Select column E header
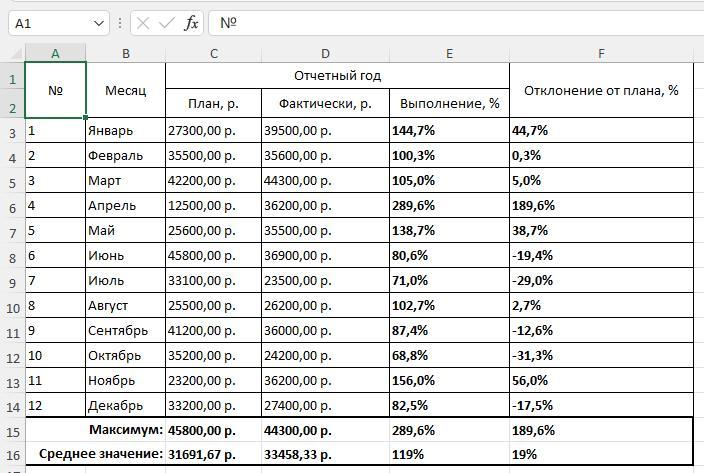 point(449,54)
